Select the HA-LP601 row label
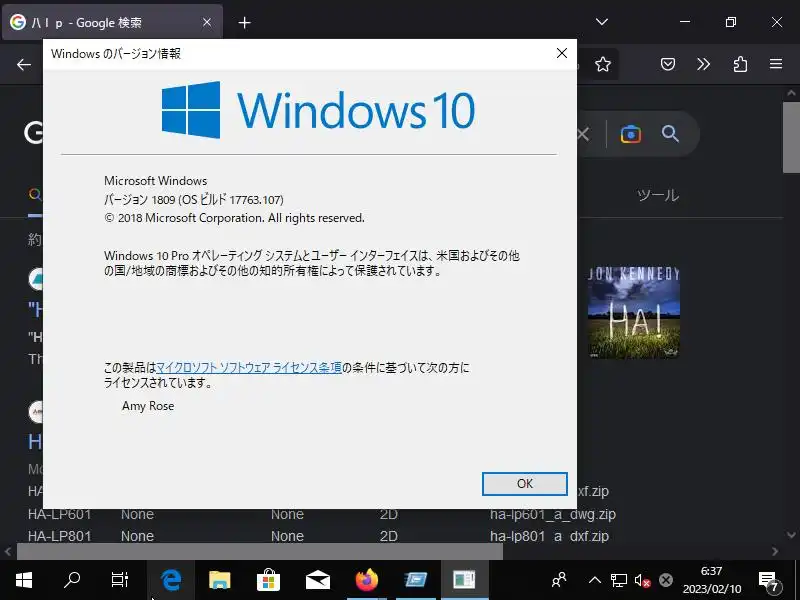Image resolution: width=800 pixels, height=600 pixels. click(60, 514)
